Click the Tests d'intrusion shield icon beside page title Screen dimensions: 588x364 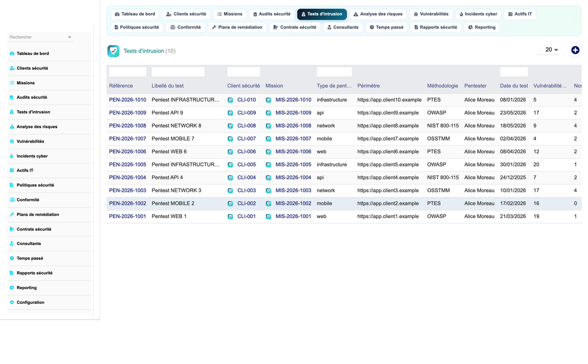pos(113,51)
